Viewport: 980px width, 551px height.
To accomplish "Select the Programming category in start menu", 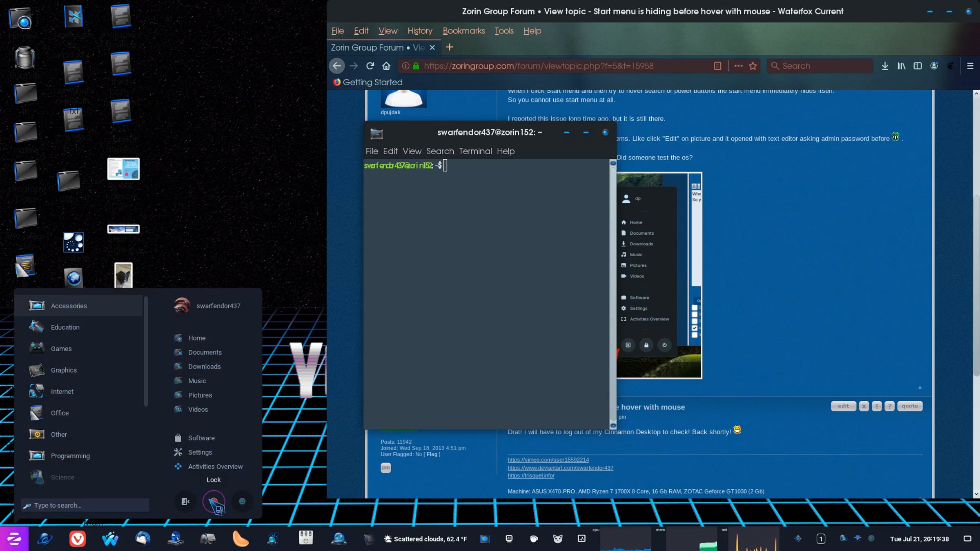I will coord(78,456).
